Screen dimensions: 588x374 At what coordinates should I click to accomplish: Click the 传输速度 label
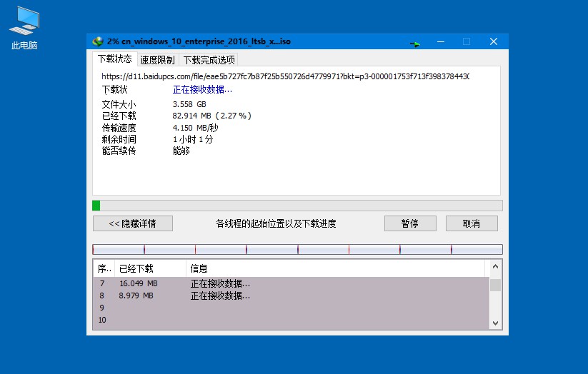tap(119, 128)
